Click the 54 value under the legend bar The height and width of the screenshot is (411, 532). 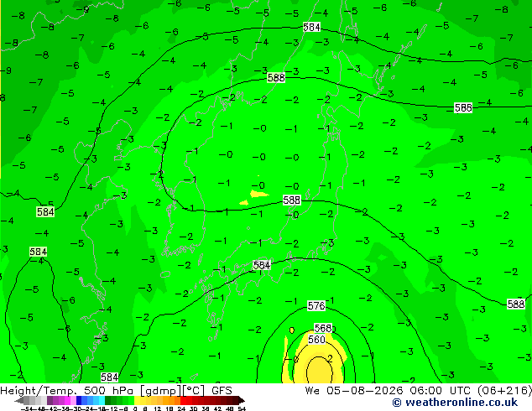[x=242, y=408]
